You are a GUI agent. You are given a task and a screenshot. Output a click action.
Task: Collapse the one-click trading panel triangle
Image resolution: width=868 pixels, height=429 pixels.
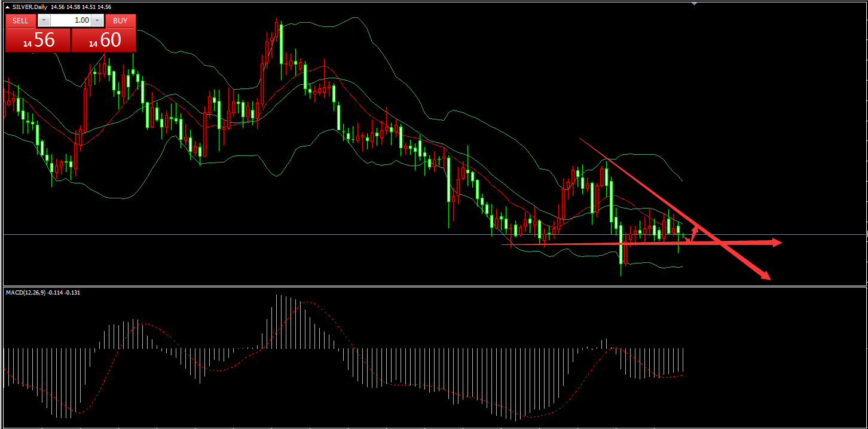tap(7, 7)
